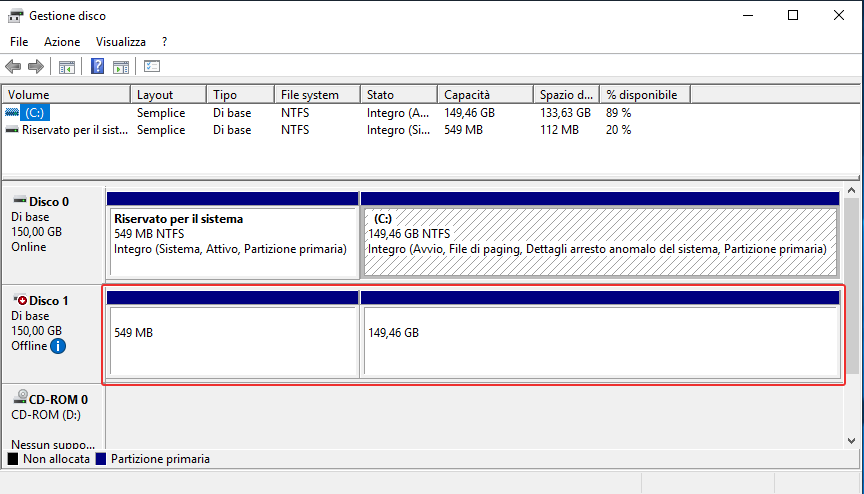864x494 pixels.
Task: Maximize the Gestione disco window
Action: [793, 15]
